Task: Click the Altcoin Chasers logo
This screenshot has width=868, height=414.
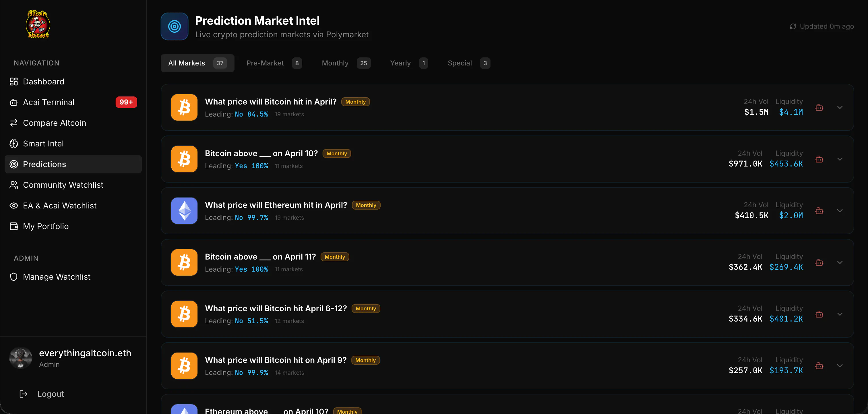Action: (x=38, y=24)
